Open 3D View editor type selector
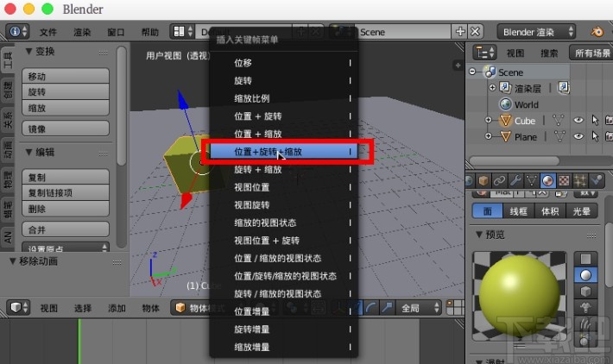Screen dimensions: 613x364 tap(18, 308)
